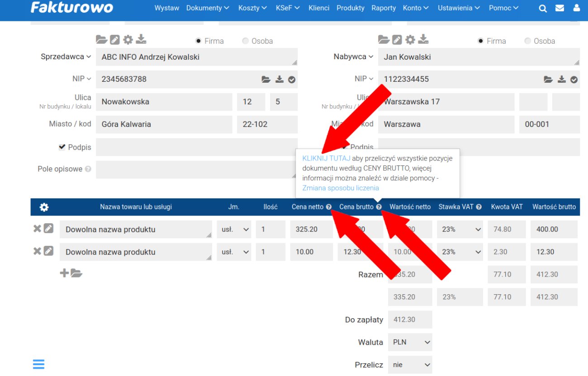Open the first row 23% VAT rate dropdown
Image resolution: width=588 pixels, height=376 pixels.
point(460,229)
